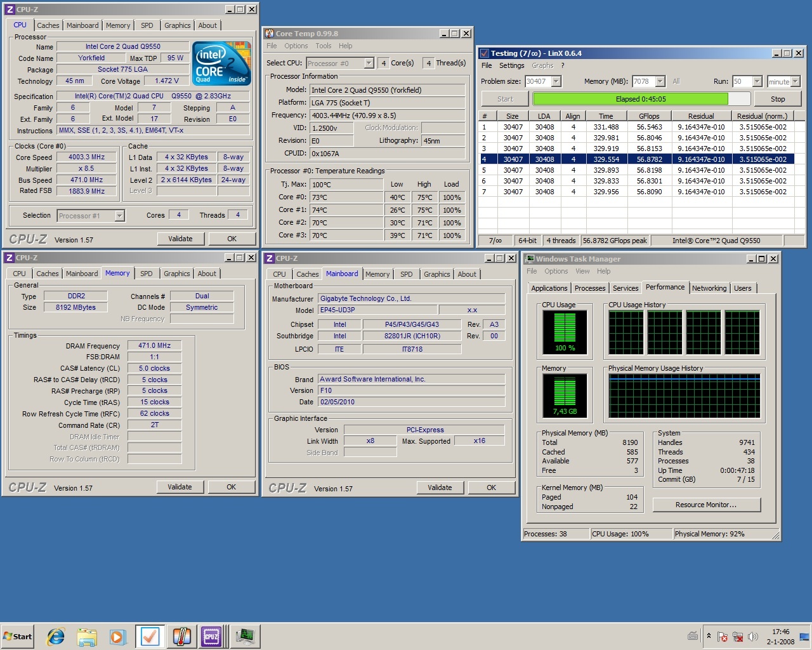Click the CPU-Z taskbar icon
812x650 pixels.
(211, 636)
